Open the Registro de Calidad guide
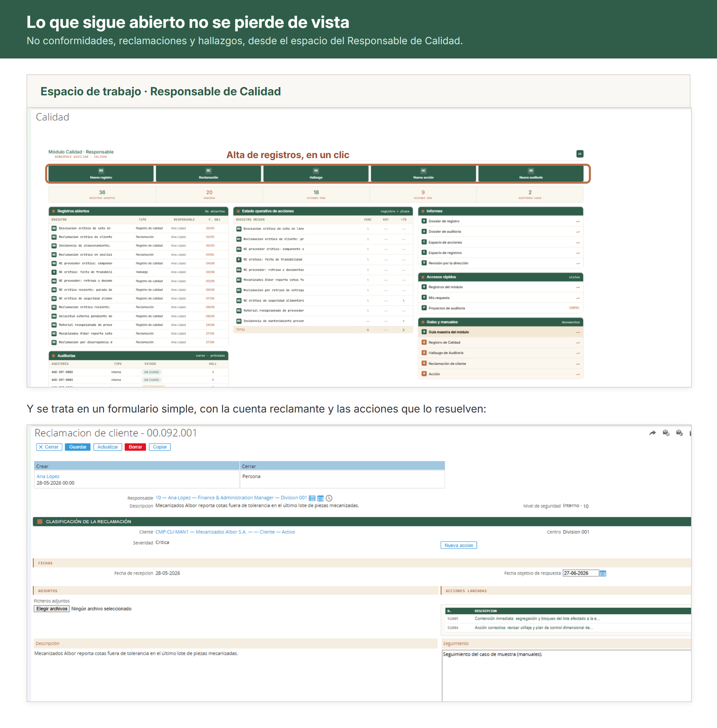The height and width of the screenshot is (728, 717). [500, 343]
